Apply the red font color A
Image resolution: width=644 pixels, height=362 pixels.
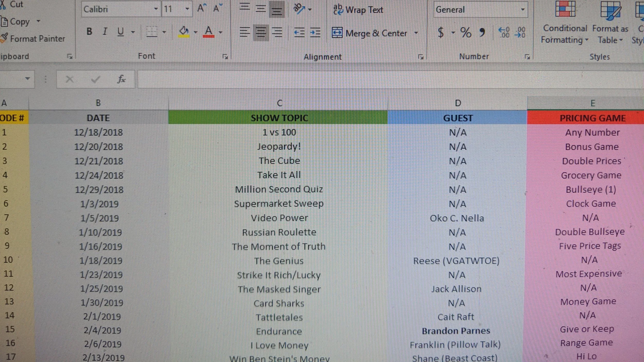coord(209,32)
